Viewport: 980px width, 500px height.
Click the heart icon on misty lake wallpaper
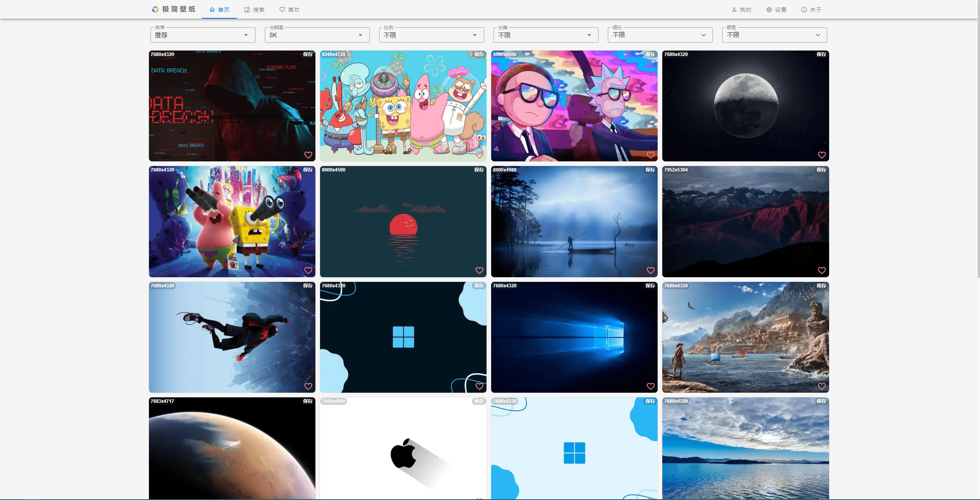coord(650,270)
